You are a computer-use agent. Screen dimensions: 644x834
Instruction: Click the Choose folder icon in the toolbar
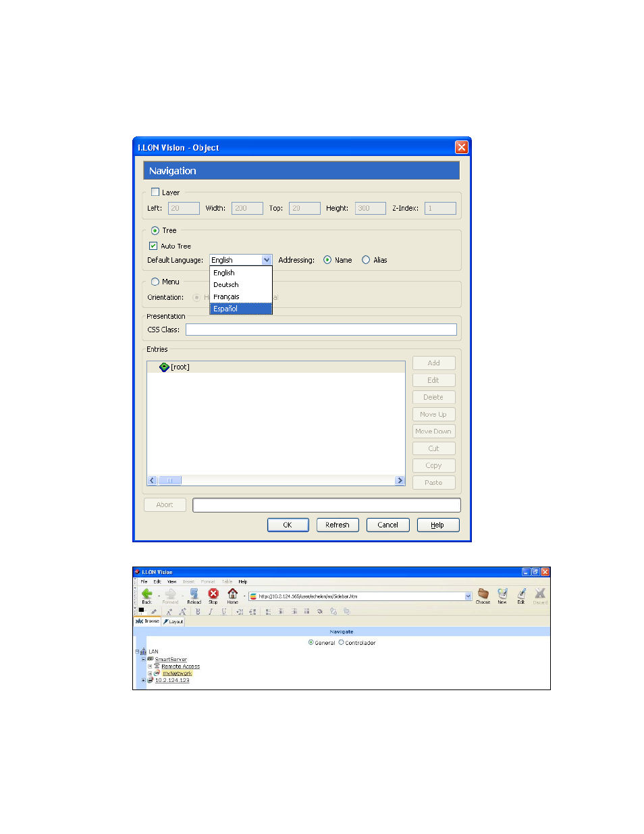point(483,594)
